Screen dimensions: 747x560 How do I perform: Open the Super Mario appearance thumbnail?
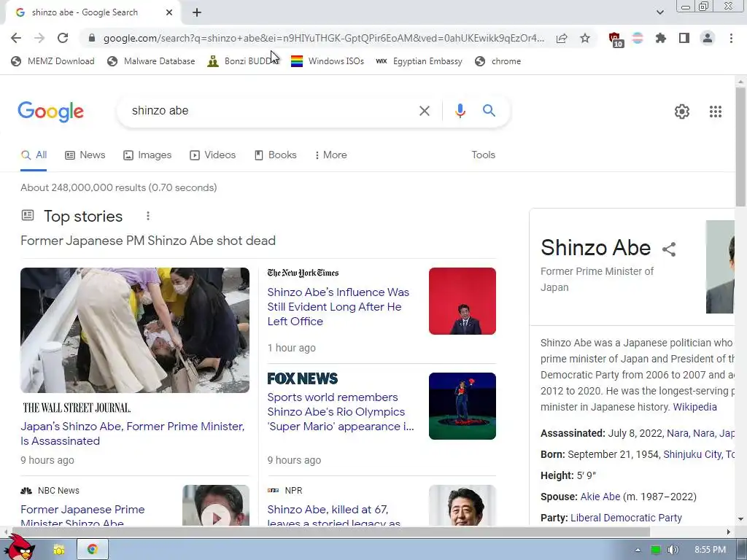click(462, 405)
